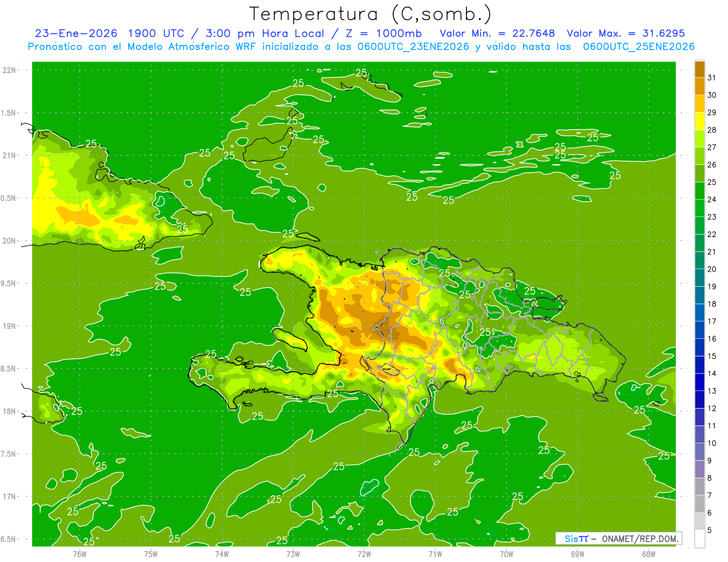The image size is (728, 562).
Task: Click the gray swatch between 6 and 7
Action: coord(699,504)
